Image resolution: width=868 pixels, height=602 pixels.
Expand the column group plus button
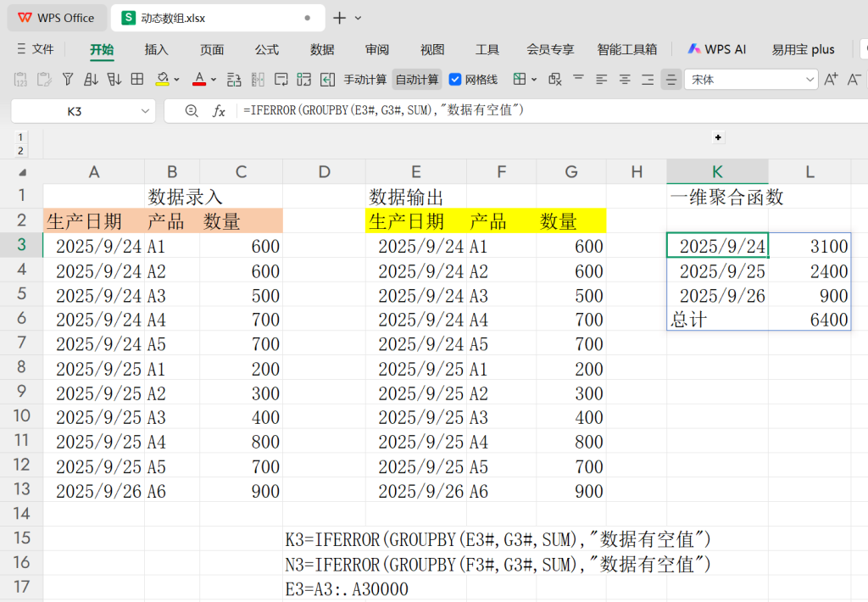coord(718,137)
